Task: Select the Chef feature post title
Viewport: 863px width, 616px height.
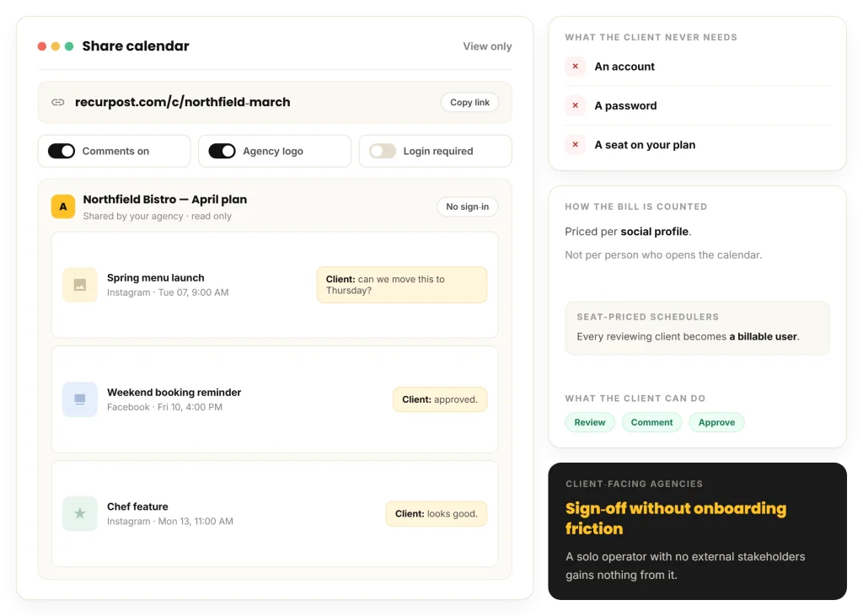Action: tap(137, 507)
